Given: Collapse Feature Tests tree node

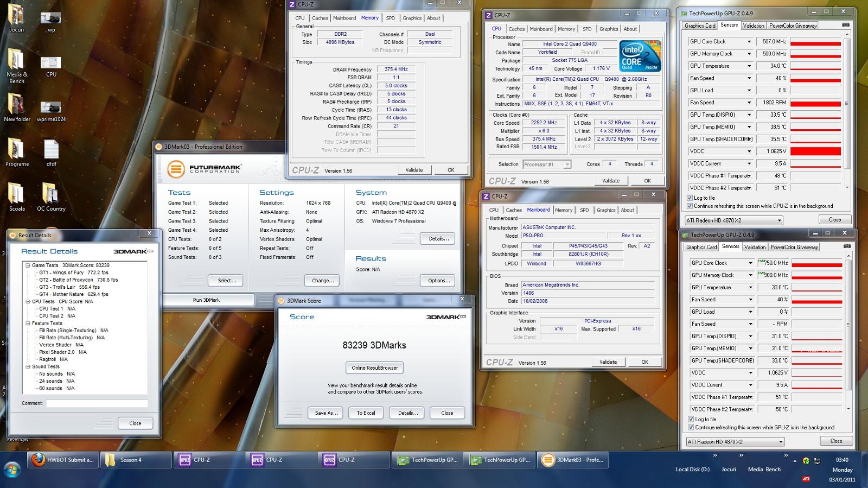Looking at the screenshot, I should (28, 323).
